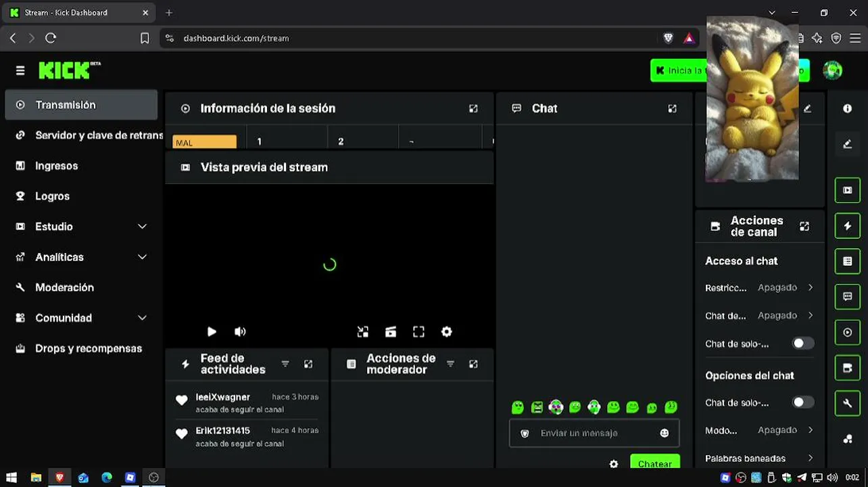
Task: Pop out the Acciones de canal panel
Action: [804, 227]
